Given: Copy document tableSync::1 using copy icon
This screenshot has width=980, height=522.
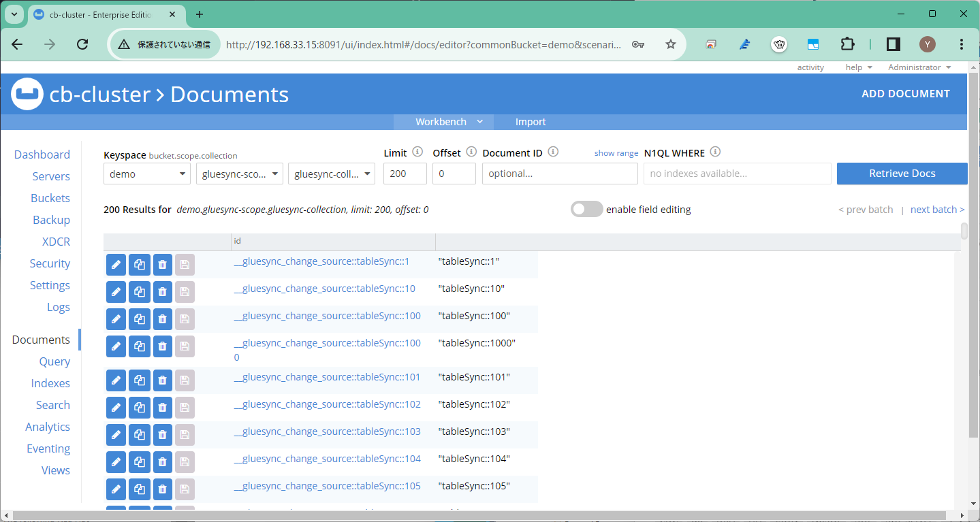Looking at the screenshot, I should point(139,265).
